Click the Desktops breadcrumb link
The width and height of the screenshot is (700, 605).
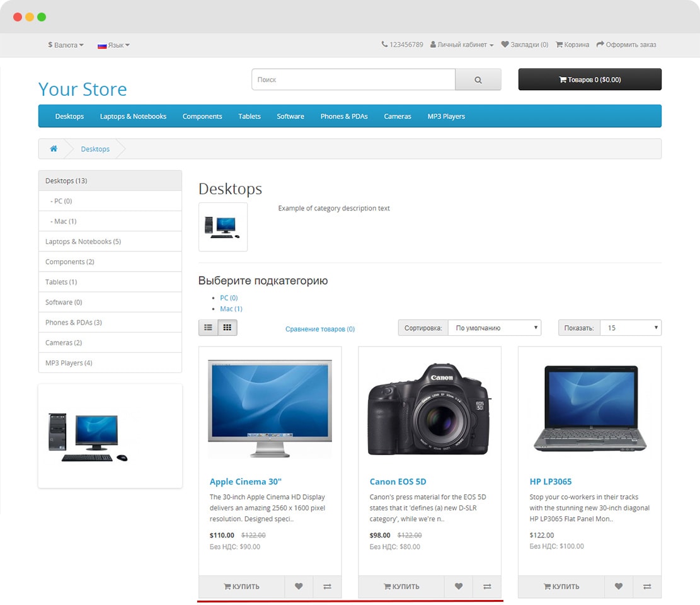(95, 149)
